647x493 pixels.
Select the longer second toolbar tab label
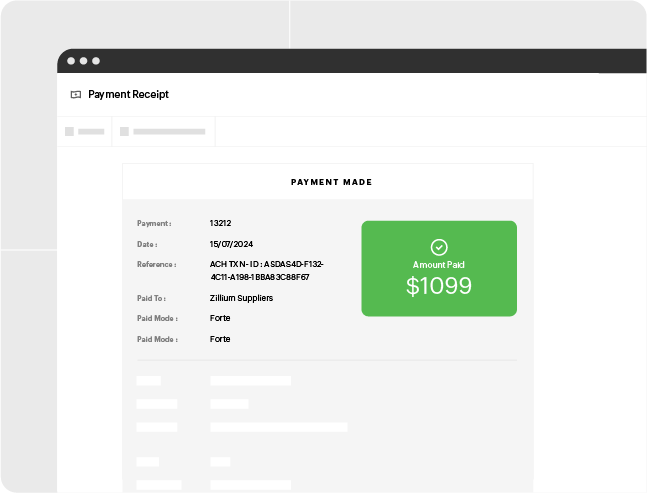pos(169,131)
